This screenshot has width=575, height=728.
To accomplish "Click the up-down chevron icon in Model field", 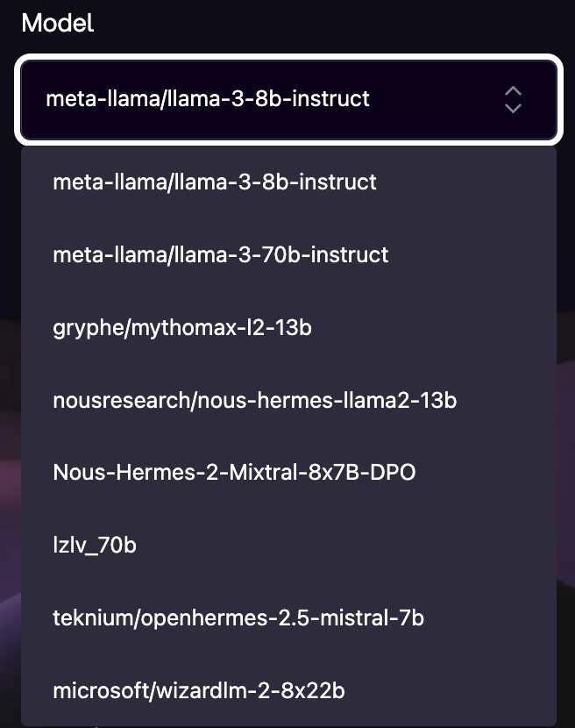I will click(x=514, y=99).
